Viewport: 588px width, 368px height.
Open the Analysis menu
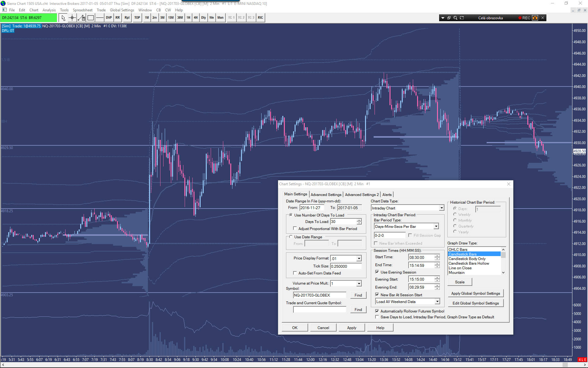click(49, 10)
